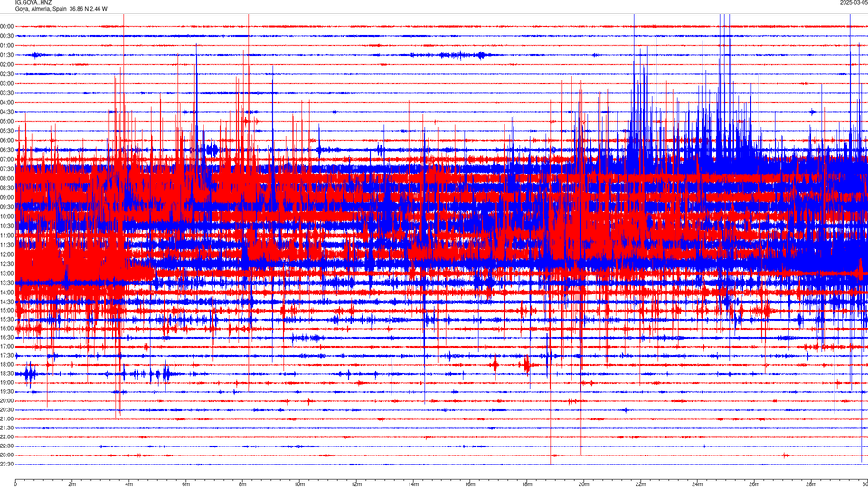Viewport: 868px width, 488px height.
Task: Select the 13:30 trace time label
Action: click(7, 282)
